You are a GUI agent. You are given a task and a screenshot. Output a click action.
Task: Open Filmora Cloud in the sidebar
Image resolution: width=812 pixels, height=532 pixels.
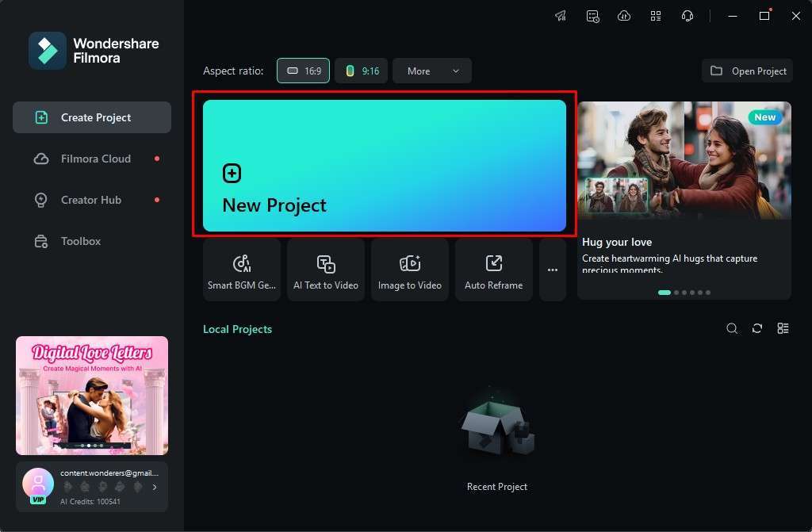[x=92, y=159]
